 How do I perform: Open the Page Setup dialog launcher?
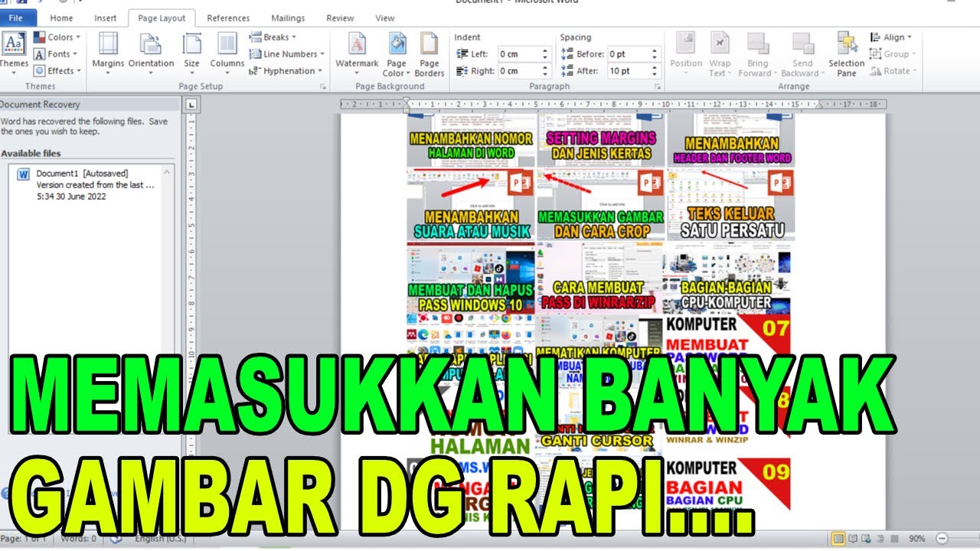tap(322, 87)
